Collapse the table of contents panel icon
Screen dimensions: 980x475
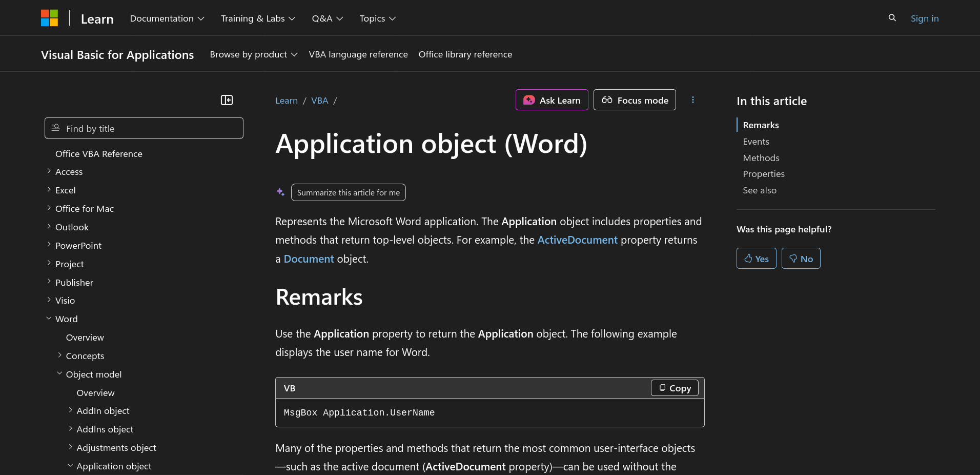coord(227,100)
